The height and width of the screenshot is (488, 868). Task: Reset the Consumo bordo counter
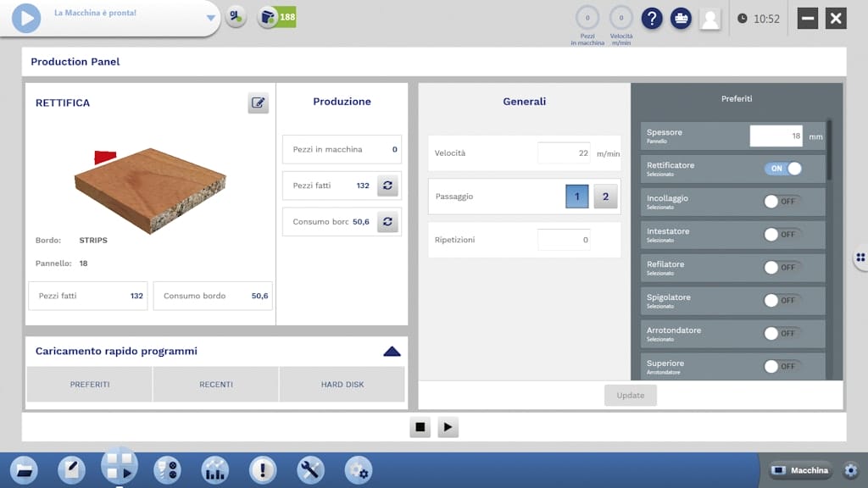pos(387,222)
